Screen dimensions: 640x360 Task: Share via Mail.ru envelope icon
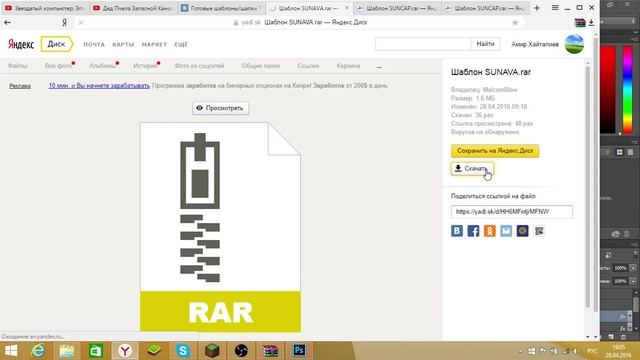(506, 231)
